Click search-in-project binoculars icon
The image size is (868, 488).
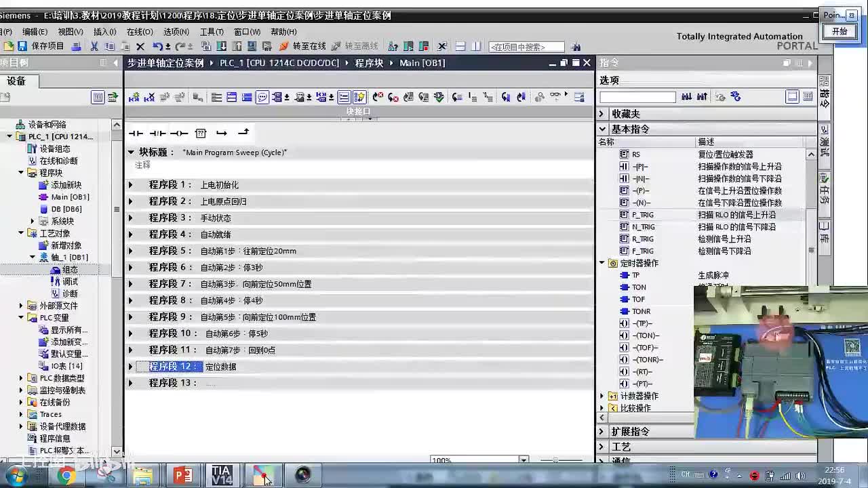(576, 47)
